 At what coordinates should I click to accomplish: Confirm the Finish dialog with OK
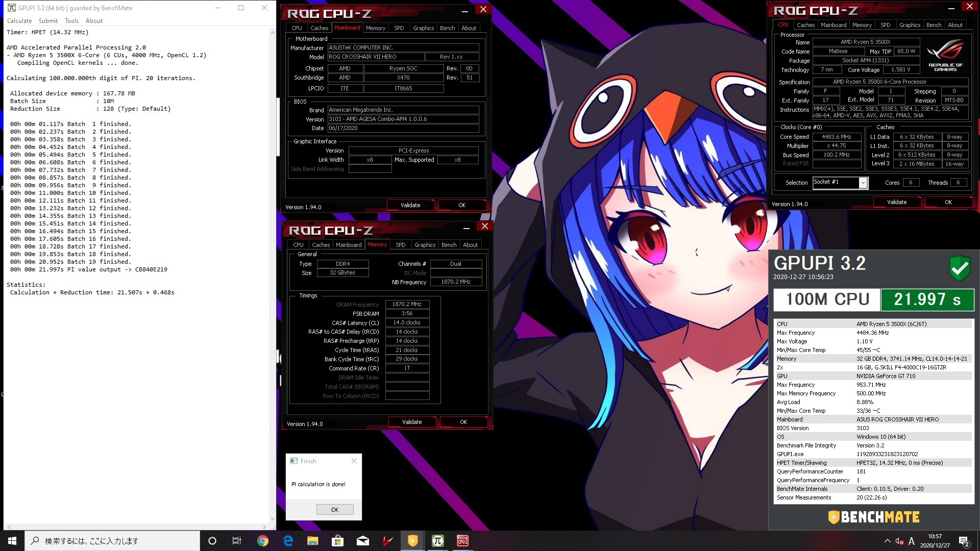coord(335,510)
